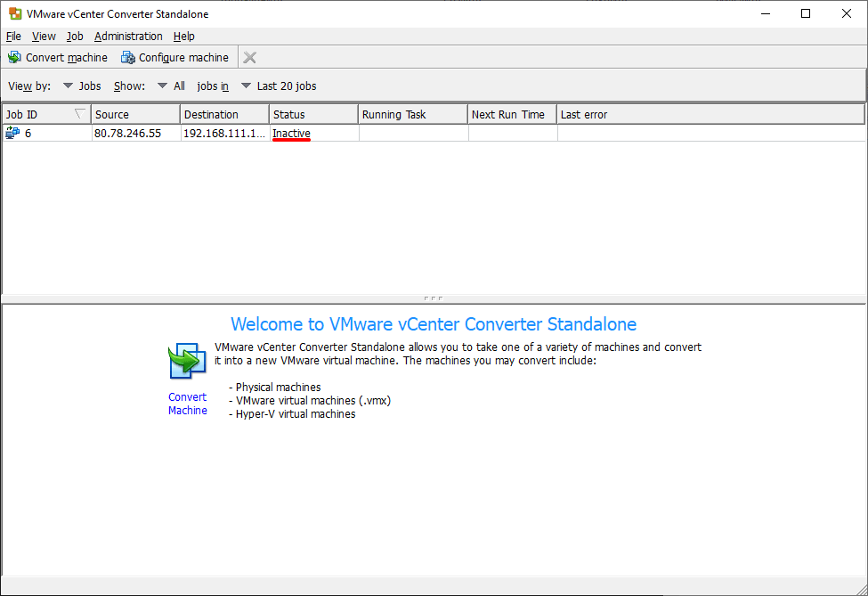Image resolution: width=868 pixels, height=596 pixels.
Task: Open the Last 20 jobs dropdown
Action: (x=247, y=86)
